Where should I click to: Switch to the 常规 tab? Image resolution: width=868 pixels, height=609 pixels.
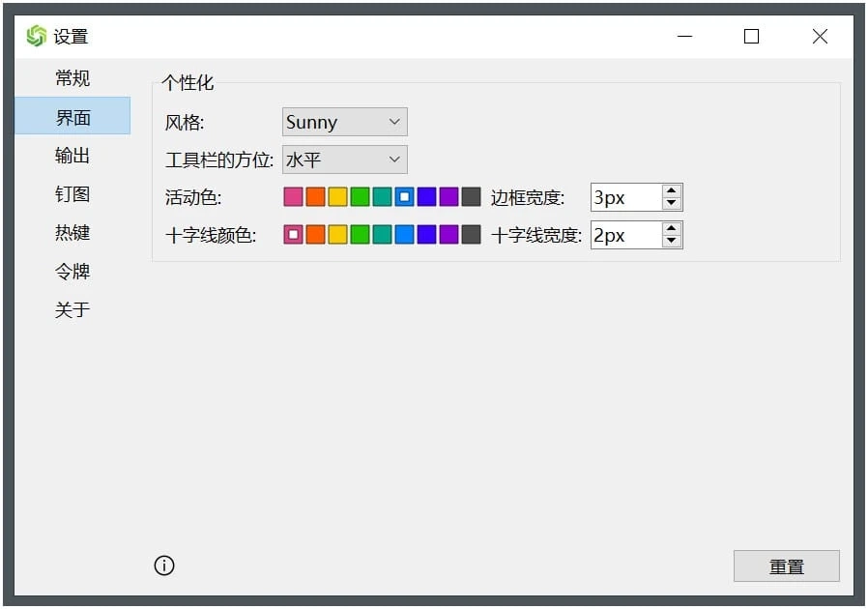[72, 78]
